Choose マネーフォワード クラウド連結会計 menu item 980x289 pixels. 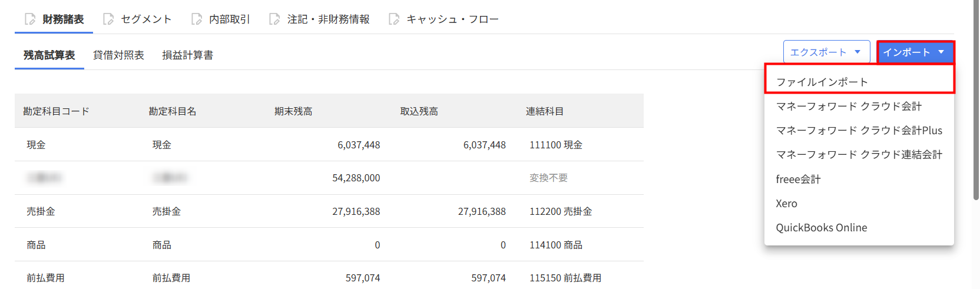859,155
